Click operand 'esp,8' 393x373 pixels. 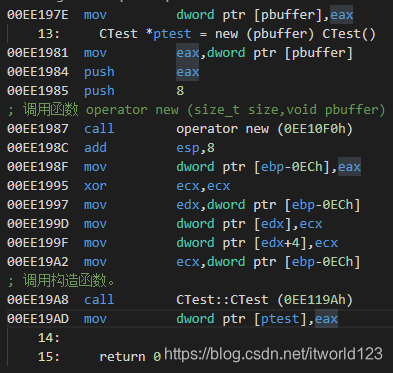click(195, 148)
